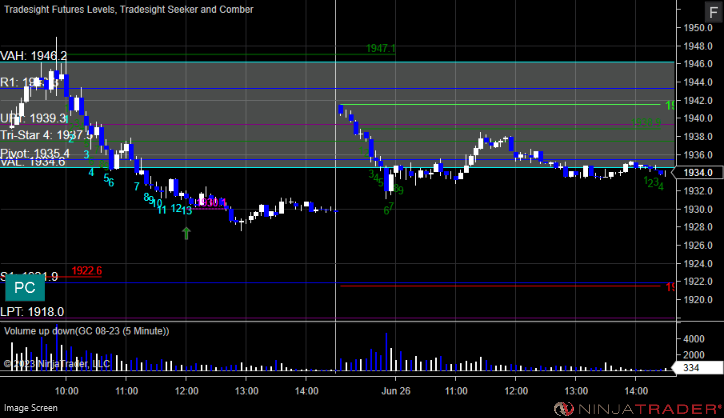Click the 2000 volume axis label
The image size is (724, 418).
coord(694,355)
